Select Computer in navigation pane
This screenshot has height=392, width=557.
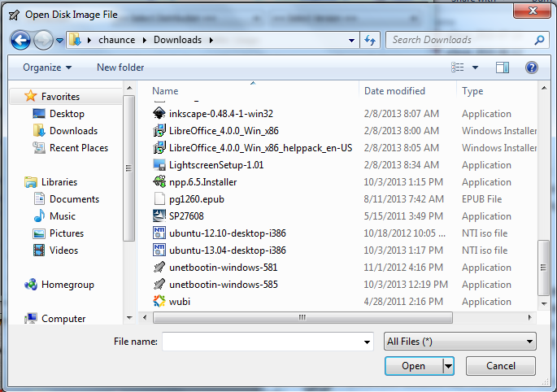coord(63,319)
